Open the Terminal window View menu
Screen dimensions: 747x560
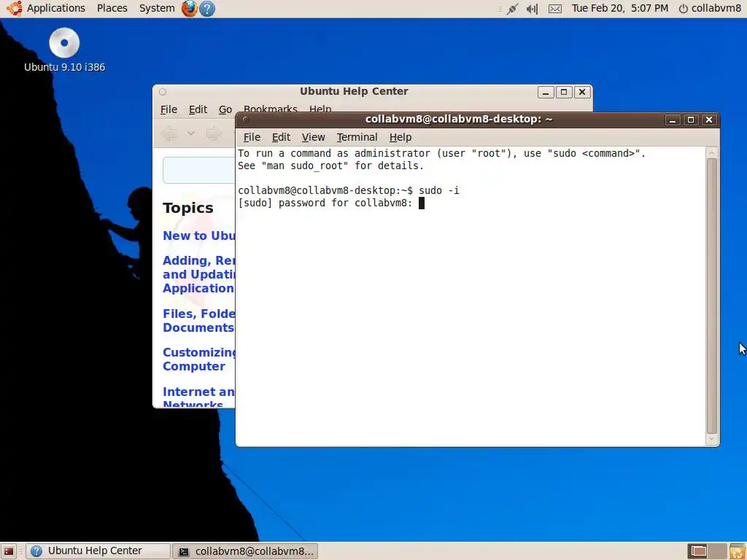[313, 137]
